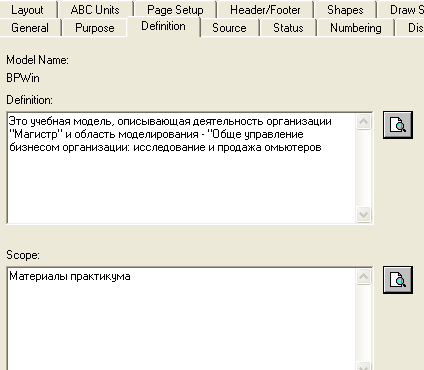
Task: Open the zoom editor icon beside Definition
Action: (x=398, y=125)
